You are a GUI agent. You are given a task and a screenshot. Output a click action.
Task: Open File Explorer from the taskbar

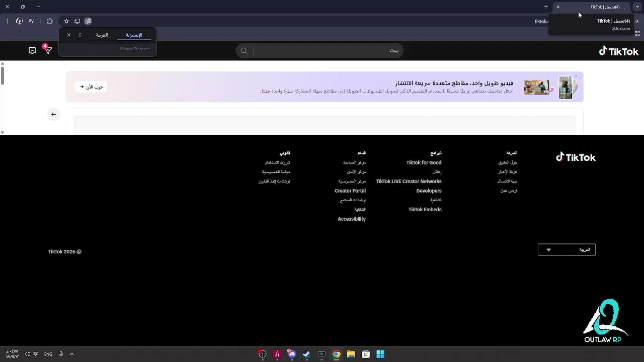pyautogui.click(x=351, y=354)
